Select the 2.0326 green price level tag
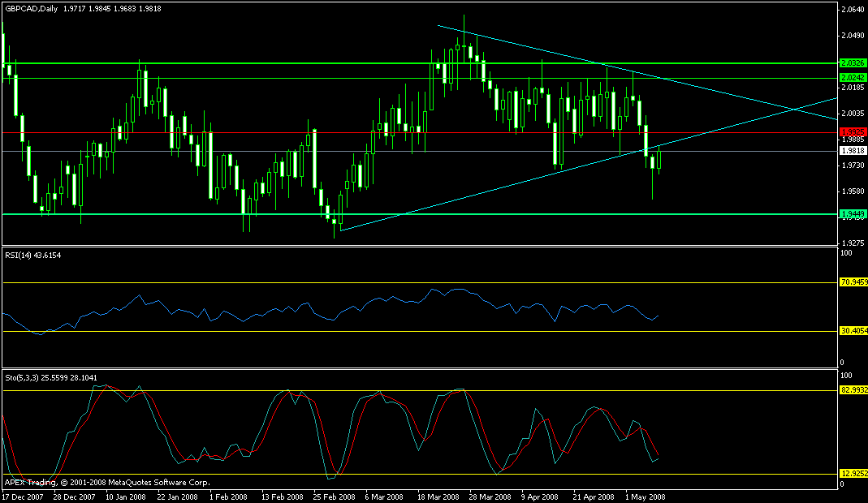Image resolution: width=868 pixels, height=503 pixels. [852, 62]
